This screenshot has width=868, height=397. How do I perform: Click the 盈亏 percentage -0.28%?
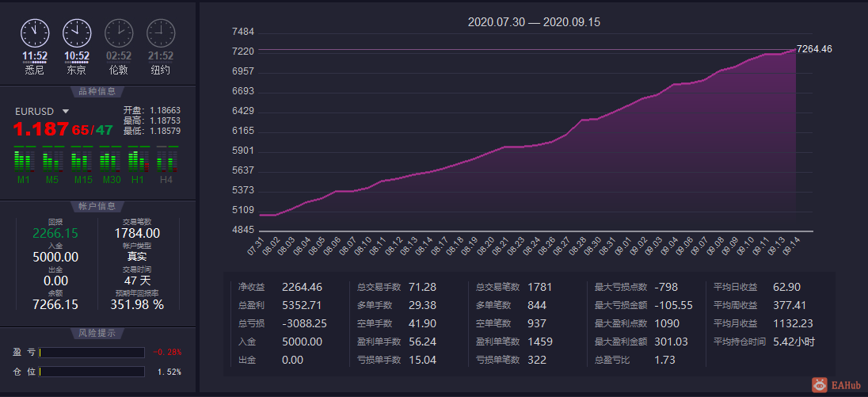167,352
